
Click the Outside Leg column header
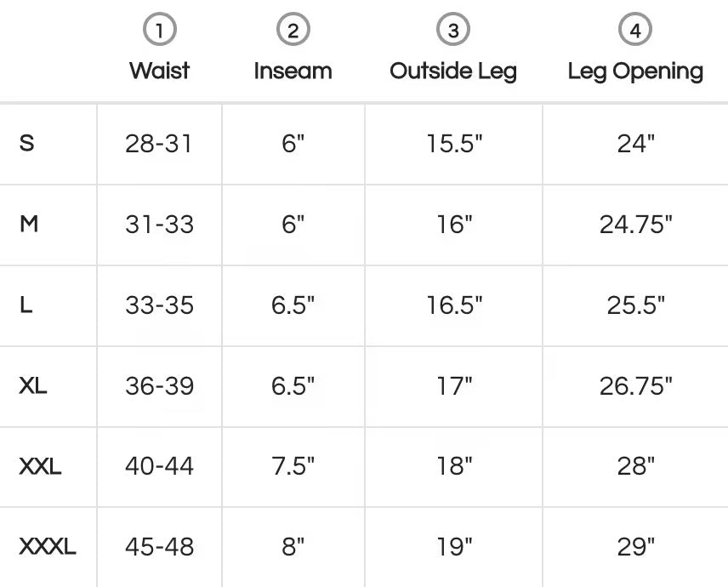tap(453, 71)
